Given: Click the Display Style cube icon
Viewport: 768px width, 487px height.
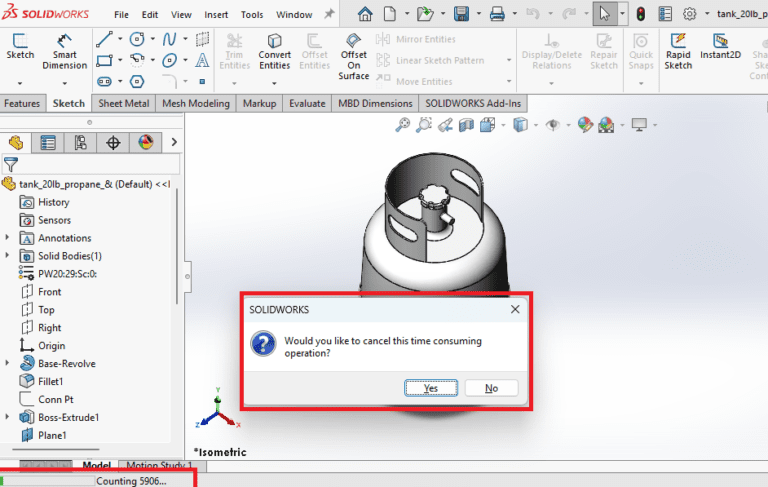Looking at the screenshot, I should [x=520, y=125].
